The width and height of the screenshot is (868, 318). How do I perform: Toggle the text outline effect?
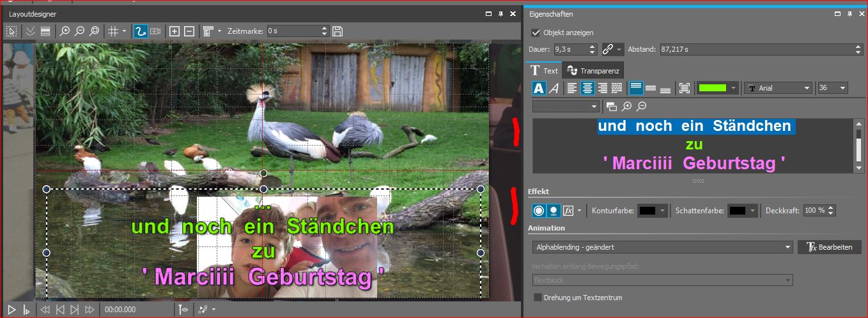click(x=539, y=210)
